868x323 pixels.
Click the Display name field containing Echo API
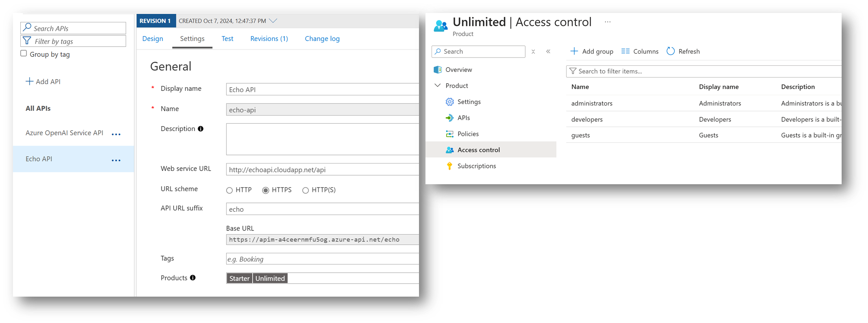(322, 89)
